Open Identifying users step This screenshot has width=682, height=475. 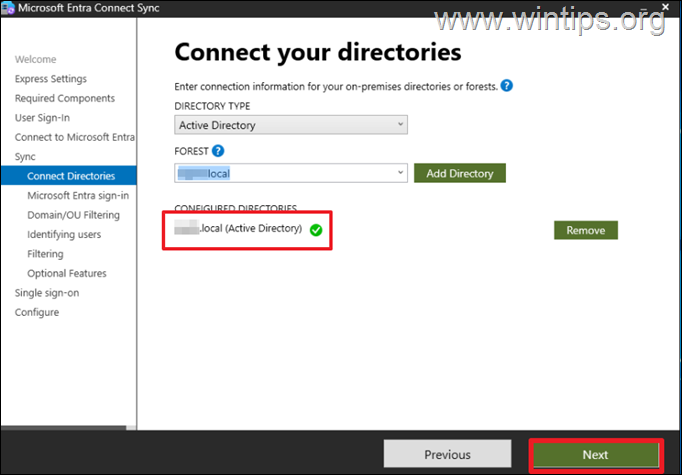pos(64,234)
